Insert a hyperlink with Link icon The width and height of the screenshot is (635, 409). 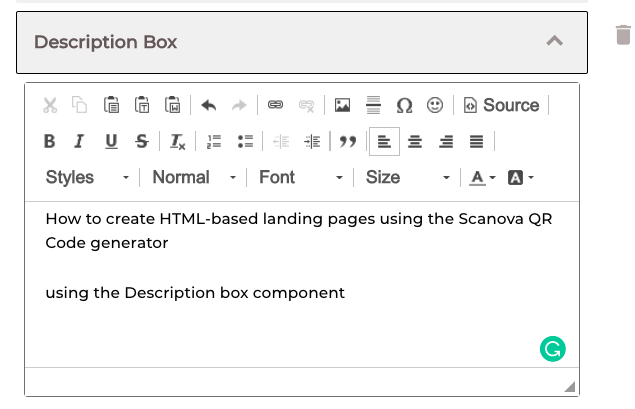pyautogui.click(x=275, y=105)
